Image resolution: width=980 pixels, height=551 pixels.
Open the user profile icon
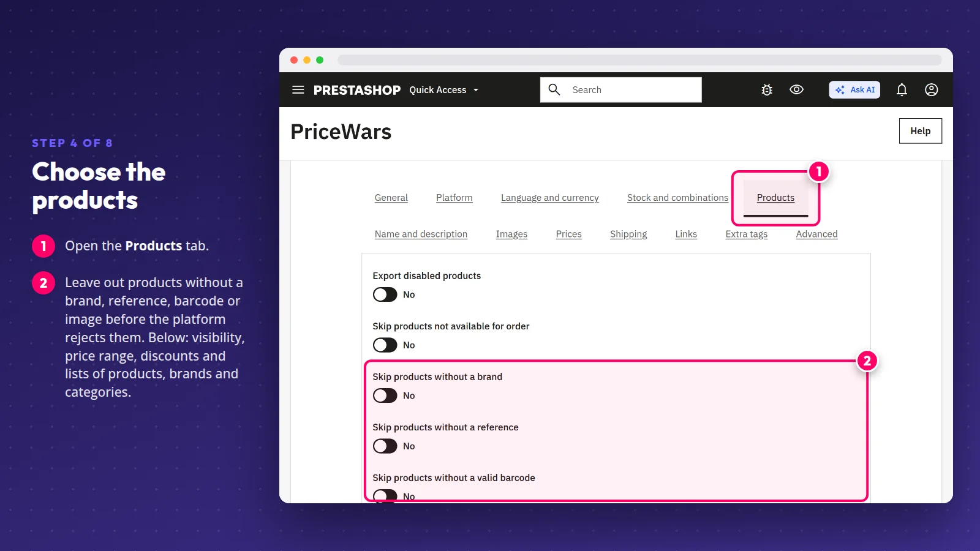pos(931,90)
